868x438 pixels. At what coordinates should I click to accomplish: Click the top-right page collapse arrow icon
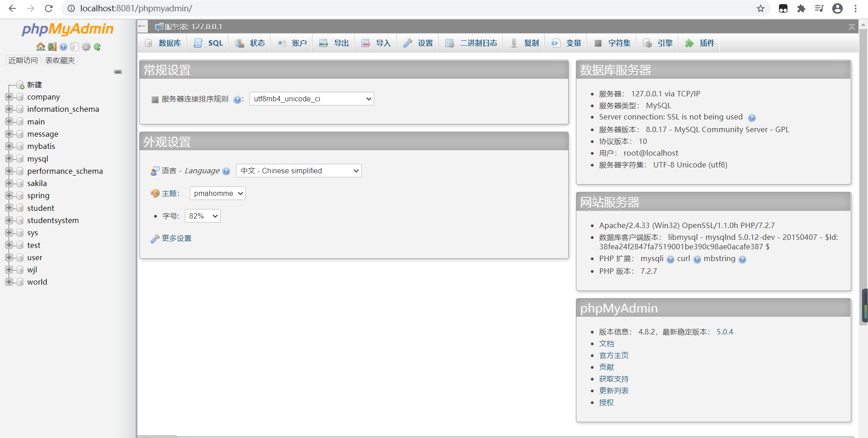(852, 27)
